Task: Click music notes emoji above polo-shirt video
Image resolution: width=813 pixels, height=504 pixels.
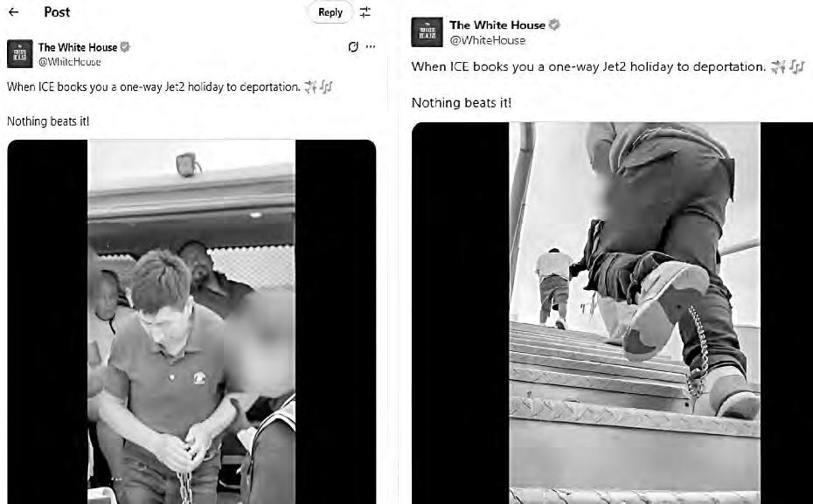Action: pos(325,87)
